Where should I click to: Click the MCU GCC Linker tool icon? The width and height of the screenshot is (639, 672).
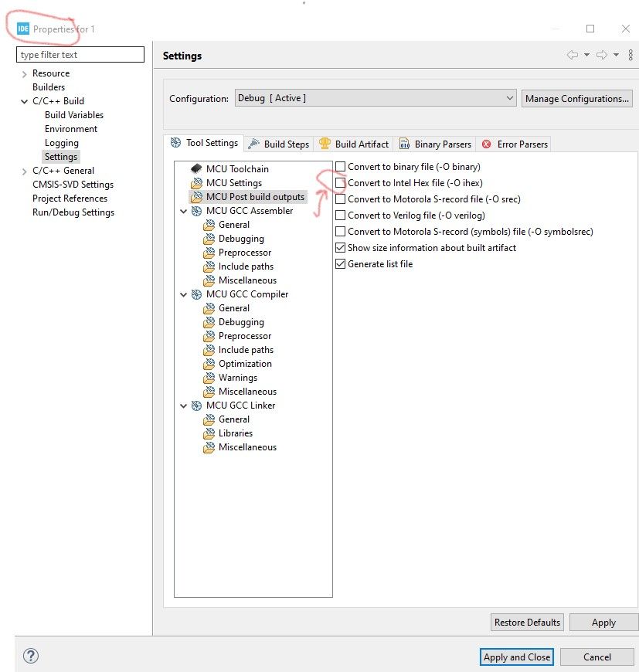point(197,406)
